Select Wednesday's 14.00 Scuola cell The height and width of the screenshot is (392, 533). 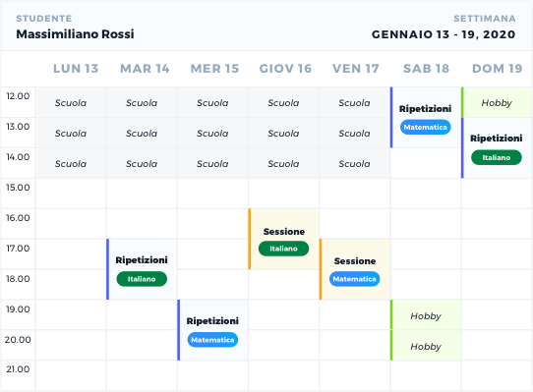coord(212,163)
